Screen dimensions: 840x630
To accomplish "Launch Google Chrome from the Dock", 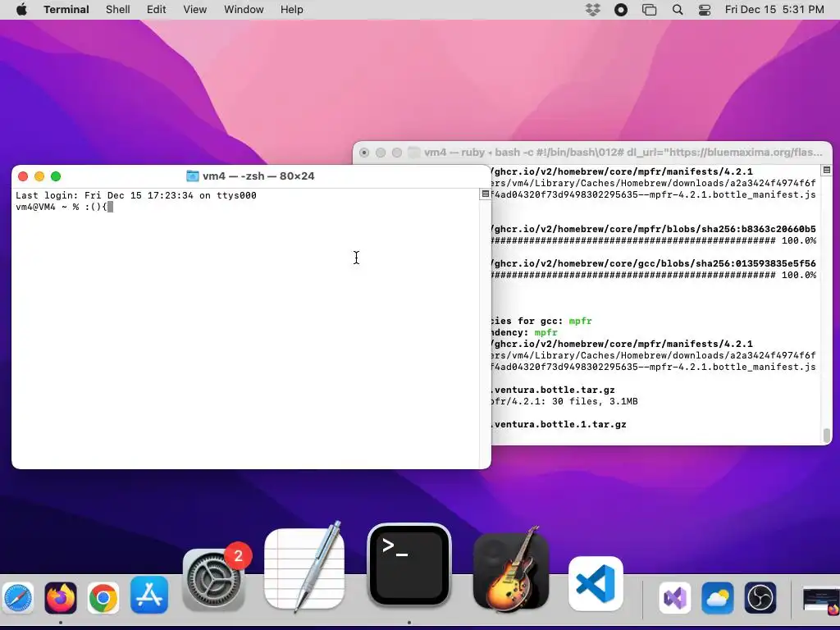I will pyautogui.click(x=103, y=597).
